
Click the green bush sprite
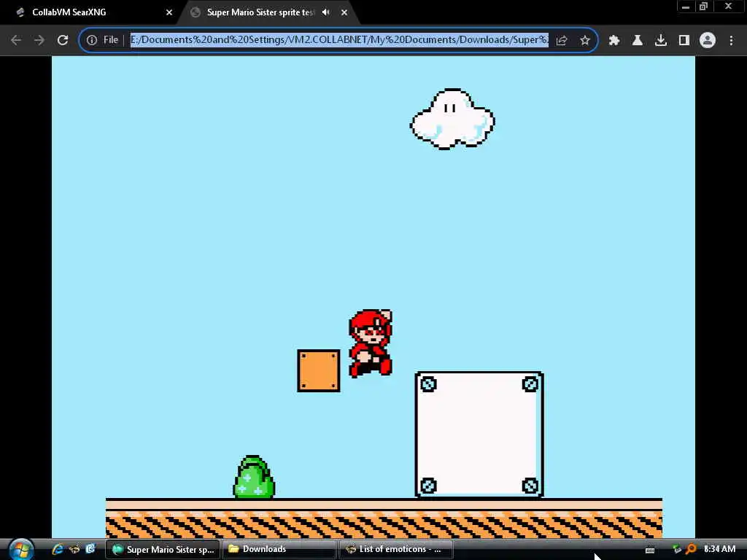coord(254,477)
